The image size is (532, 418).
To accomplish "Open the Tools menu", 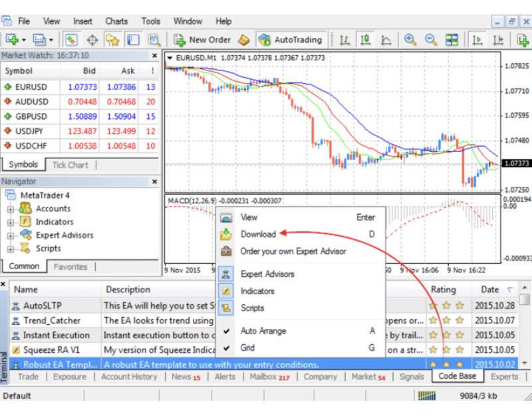I will (151, 21).
